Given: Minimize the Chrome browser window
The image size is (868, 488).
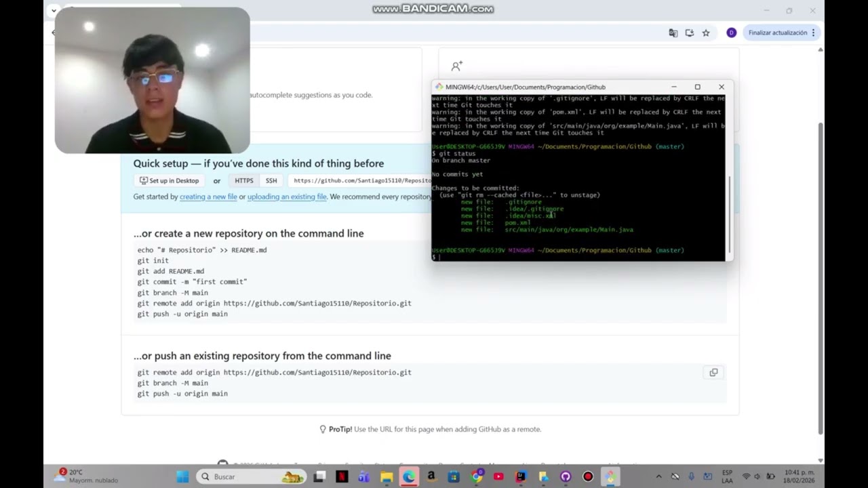Looking at the screenshot, I should pos(767,10).
